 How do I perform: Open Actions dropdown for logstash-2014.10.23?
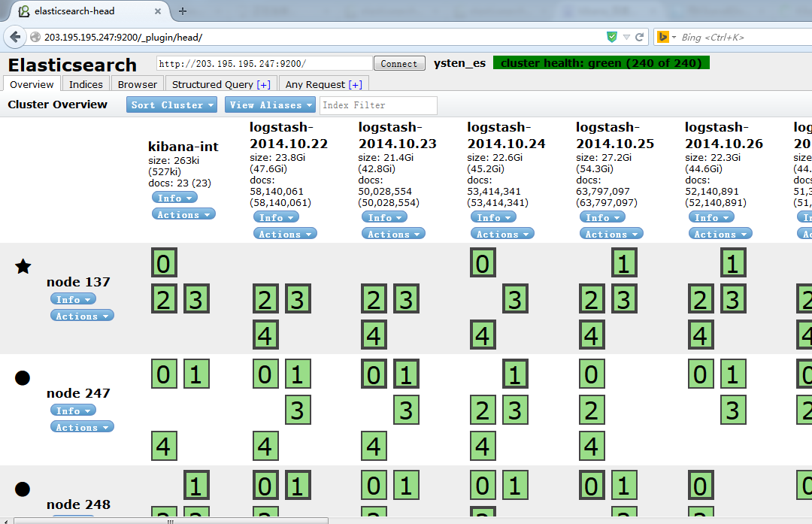[x=393, y=234]
